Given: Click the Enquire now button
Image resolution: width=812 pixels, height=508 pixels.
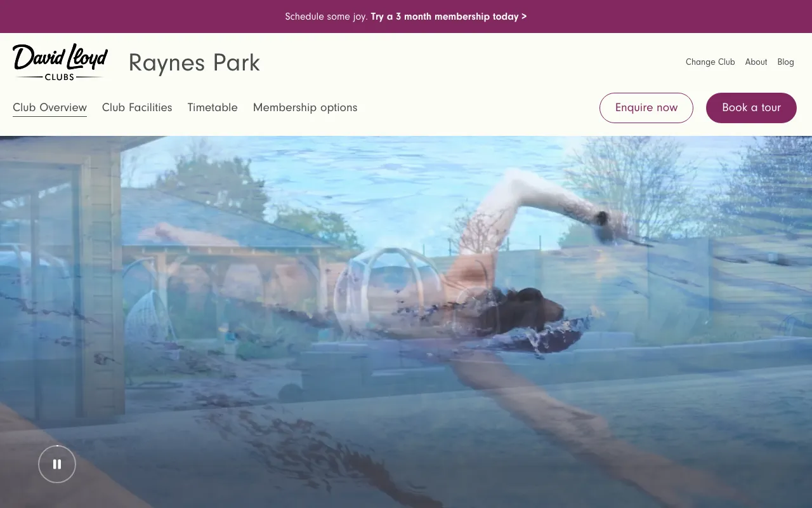Looking at the screenshot, I should 646,107.
